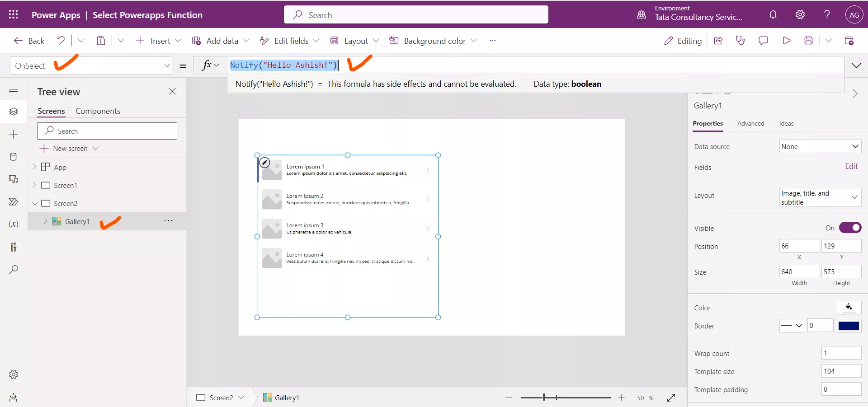Open the app launcher waffle icon
The width and height of the screenshot is (868, 407).
pos(14,14)
